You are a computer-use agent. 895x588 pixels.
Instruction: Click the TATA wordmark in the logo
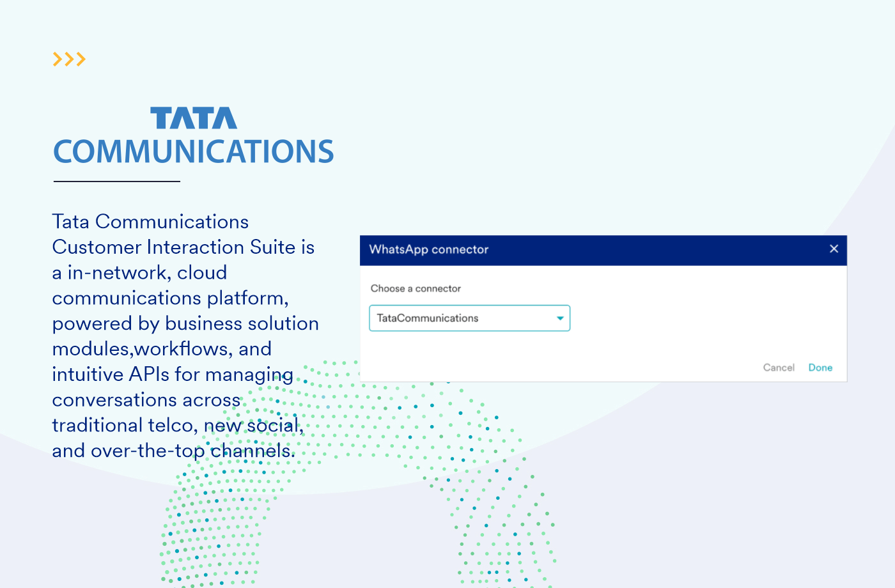coord(194,119)
